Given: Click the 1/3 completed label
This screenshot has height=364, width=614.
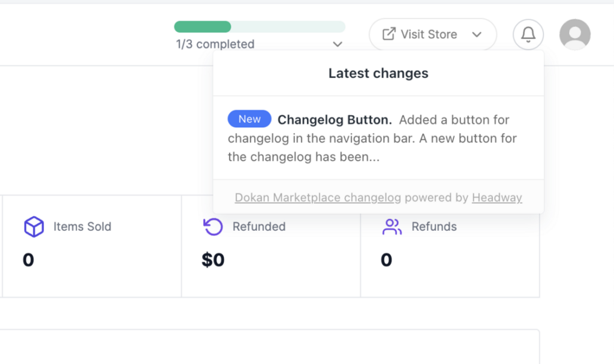Looking at the screenshot, I should tap(215, 44).
